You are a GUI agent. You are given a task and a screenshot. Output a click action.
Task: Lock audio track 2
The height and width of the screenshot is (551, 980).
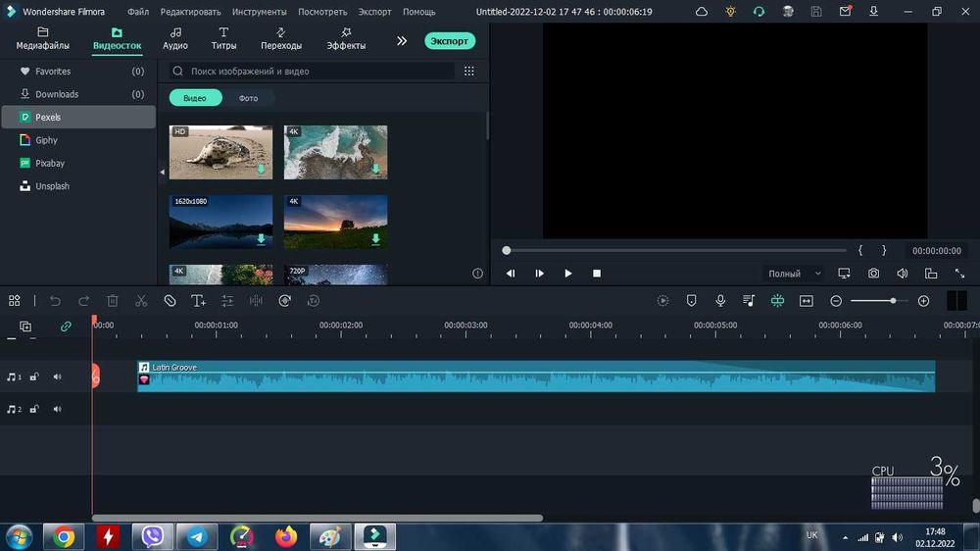click(x=34, y=409)
